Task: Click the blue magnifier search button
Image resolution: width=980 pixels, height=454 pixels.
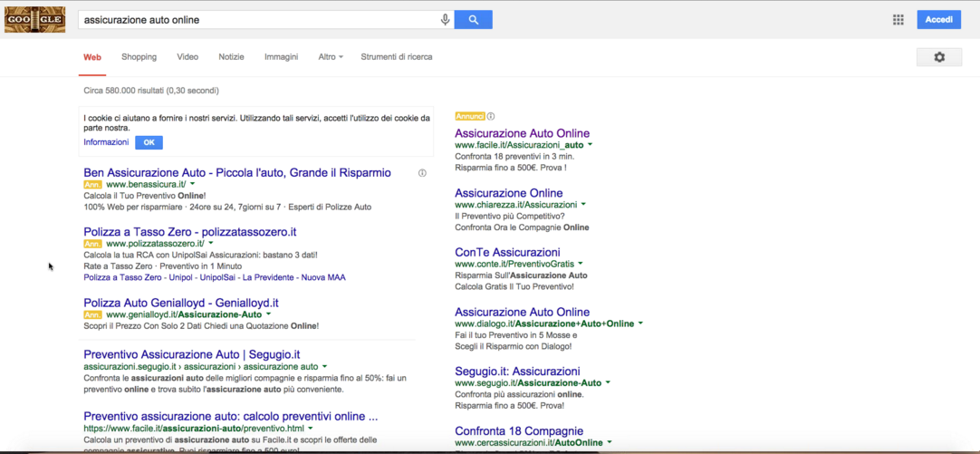Action: pyautogui.click(x=473, y=19)
